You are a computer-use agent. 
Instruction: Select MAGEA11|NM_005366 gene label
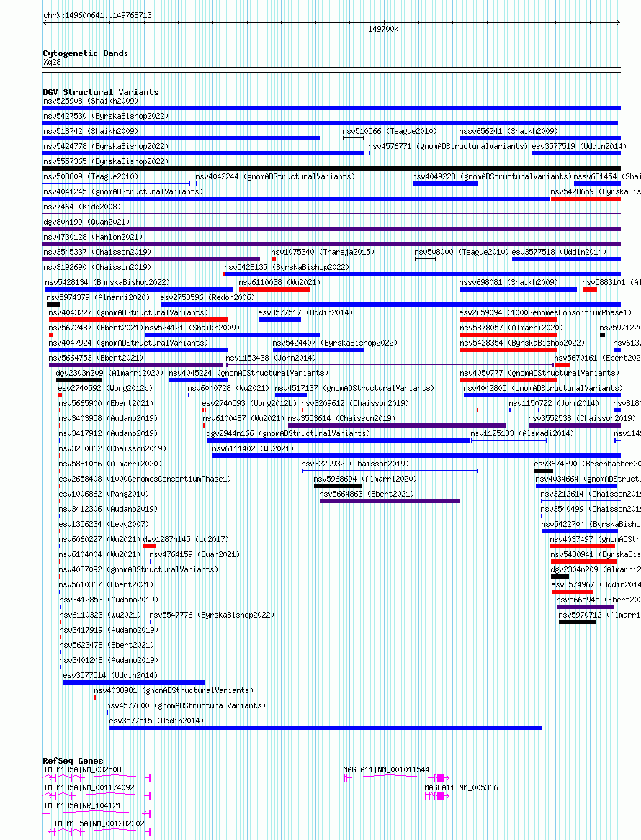461,787
